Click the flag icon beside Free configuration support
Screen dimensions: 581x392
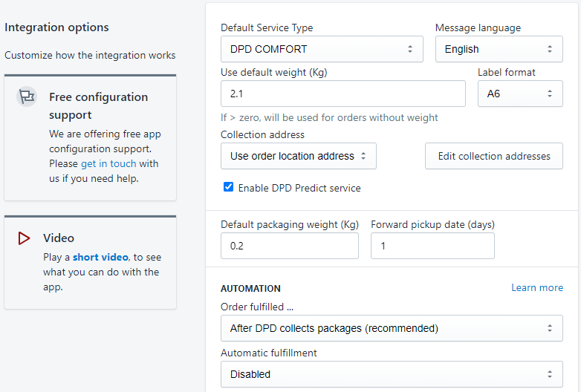tap(27, 97)
